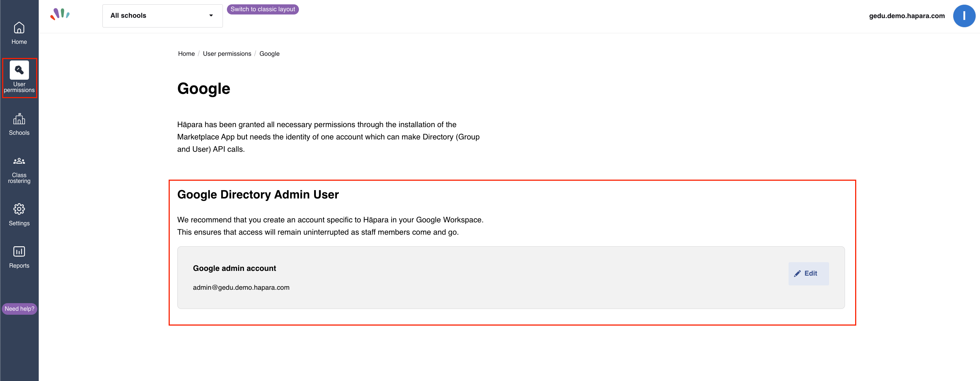Open Home from the breadcrumb
980x381 pixels.
pos(186,54)
